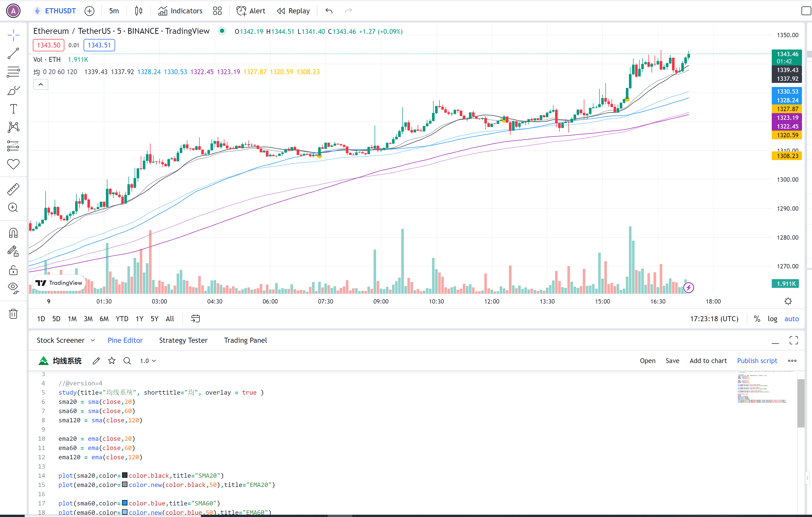The image size is (812, 517).
Task: Collapse the indicator legend chevron
Action: [x=41, y=84]
